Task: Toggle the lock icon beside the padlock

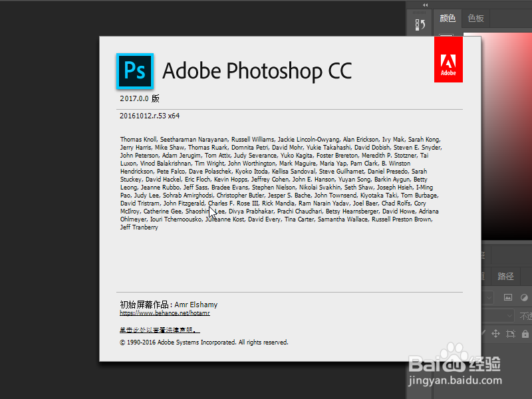Action: 510,333
